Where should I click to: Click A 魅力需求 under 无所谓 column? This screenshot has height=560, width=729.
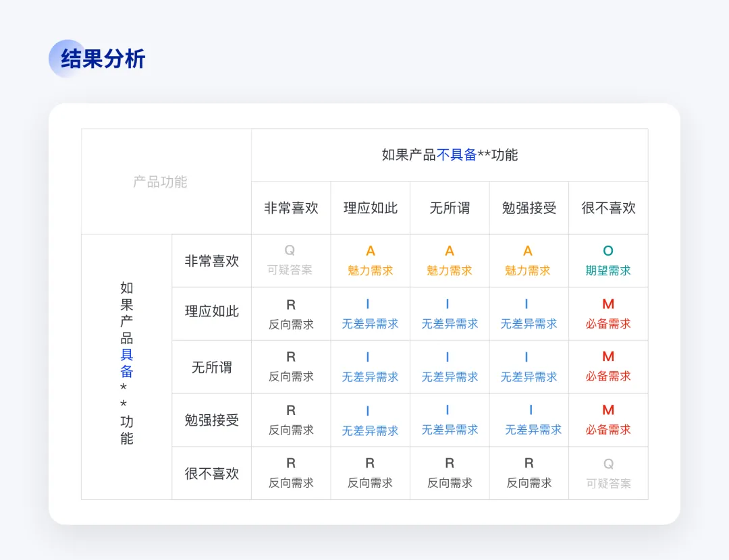click(x=450, y=260)
